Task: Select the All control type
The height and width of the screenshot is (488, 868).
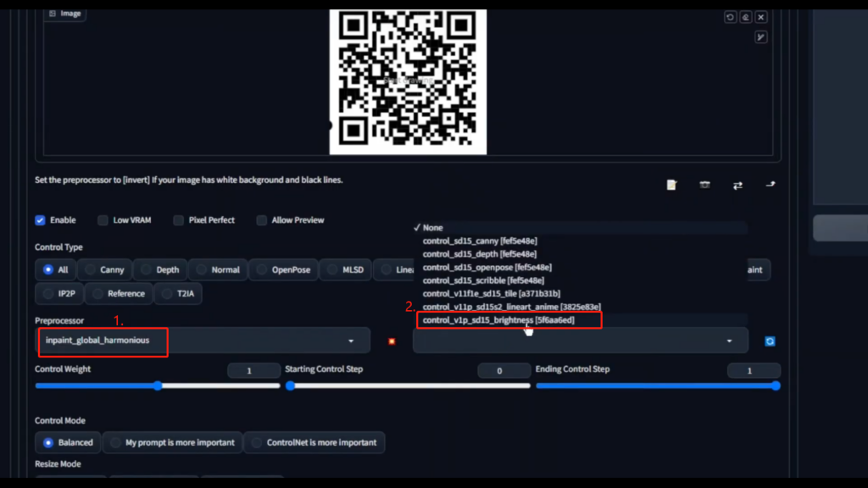Action: tap(55, 270)
